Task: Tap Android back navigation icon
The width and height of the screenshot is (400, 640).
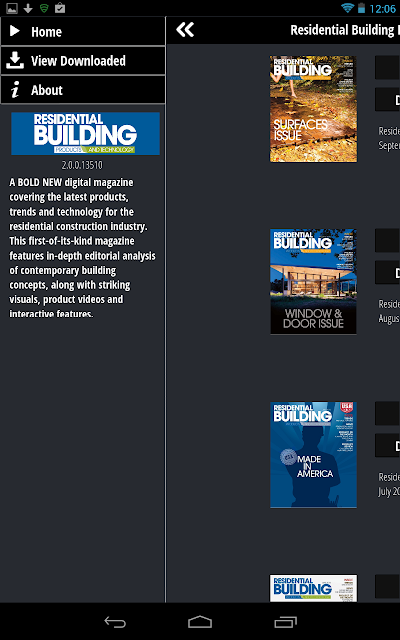Action: click(115, 622)
